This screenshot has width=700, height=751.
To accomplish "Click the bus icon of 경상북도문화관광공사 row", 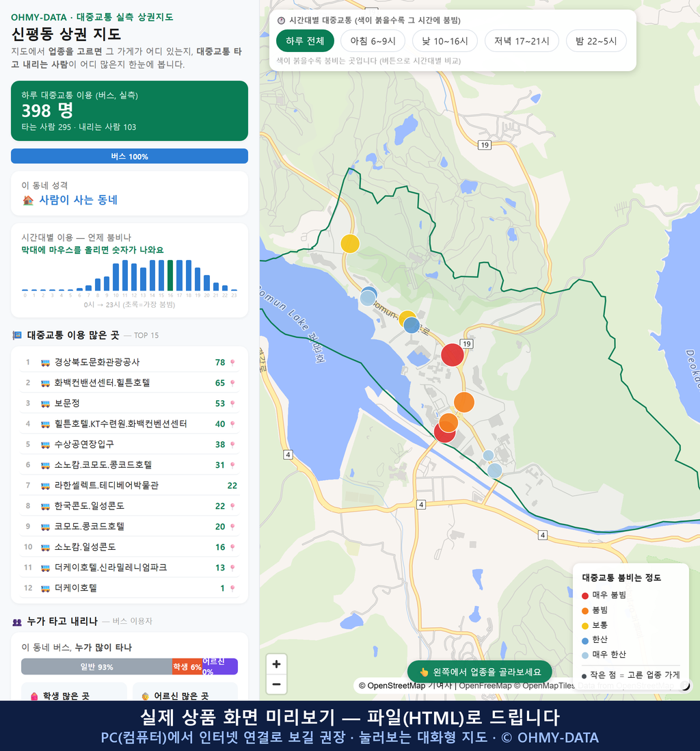I will [45, 363].
